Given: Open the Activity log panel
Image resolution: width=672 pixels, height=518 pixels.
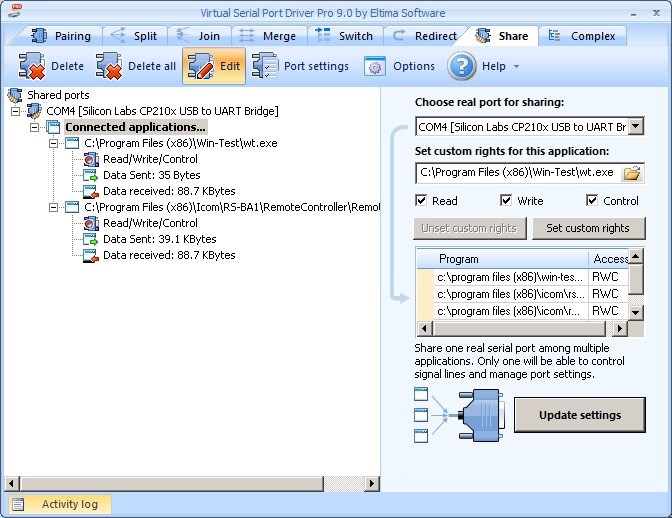Looking at the screenshot, I should click(59, 504).
